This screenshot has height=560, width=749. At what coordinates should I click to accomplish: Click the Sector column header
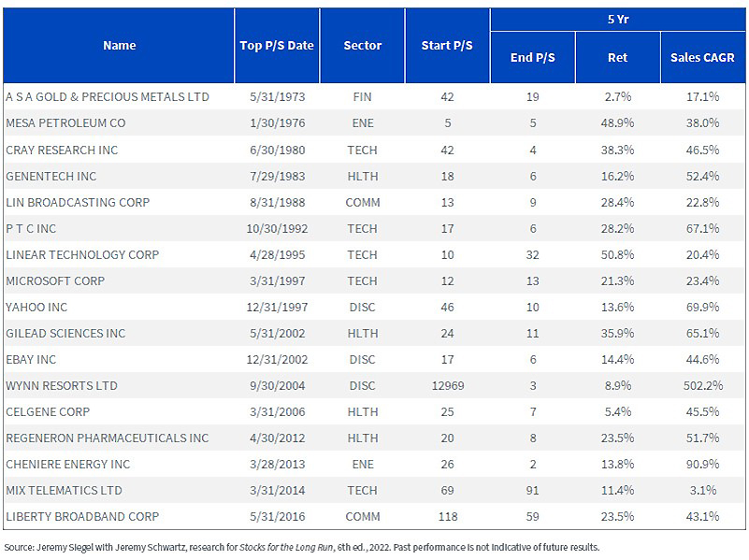click(362, 46)
